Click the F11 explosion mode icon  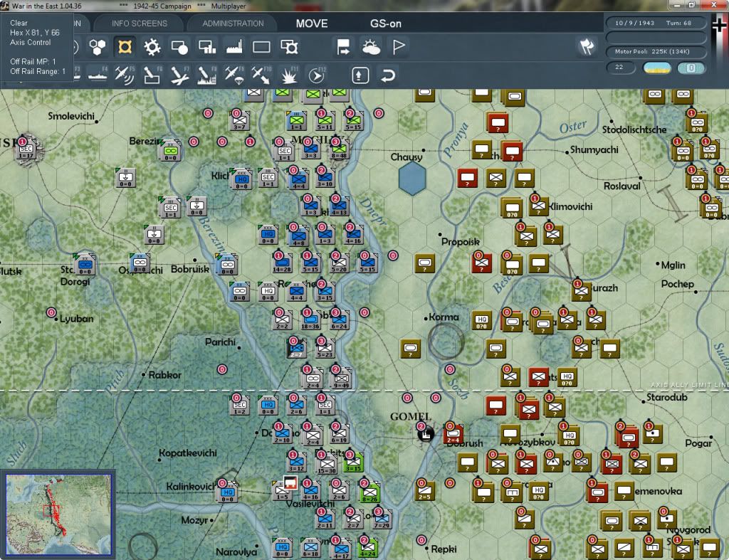click(289, 75)
